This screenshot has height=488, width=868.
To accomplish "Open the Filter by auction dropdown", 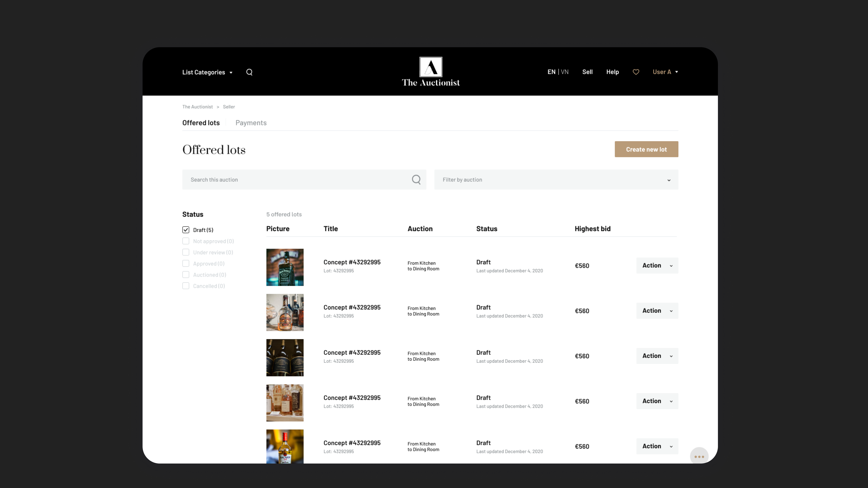I will 556,179.
